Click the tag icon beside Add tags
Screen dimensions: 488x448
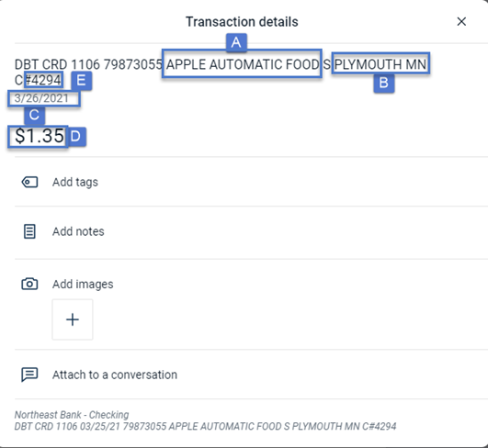[x=30, y=182]
